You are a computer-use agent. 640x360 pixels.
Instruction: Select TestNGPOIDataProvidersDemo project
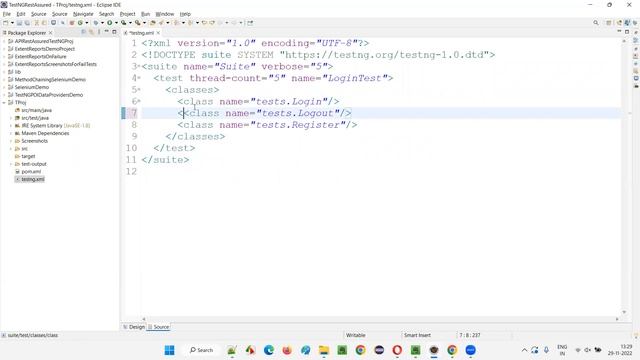tap(49, 95)
